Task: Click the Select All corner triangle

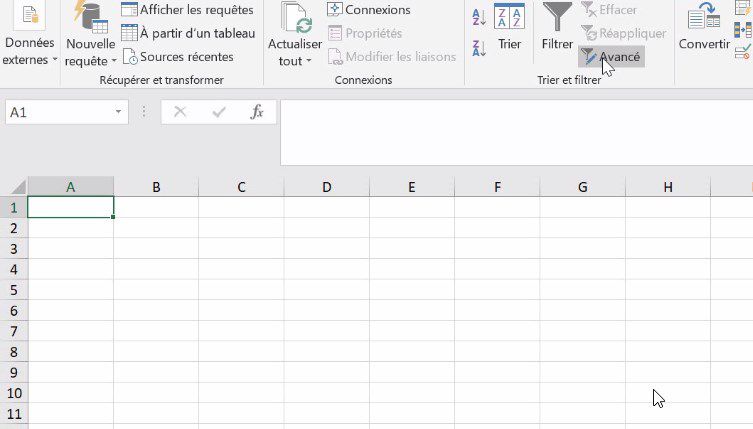Action: pyautogui.click(x=15, y=187)
